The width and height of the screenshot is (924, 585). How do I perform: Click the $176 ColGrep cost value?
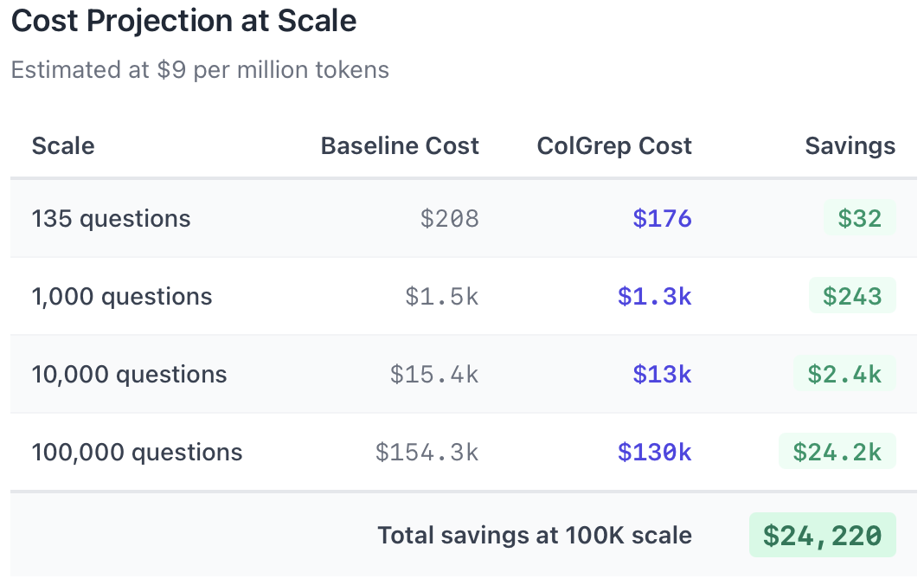pyautogui.click(x=662, y=218)
